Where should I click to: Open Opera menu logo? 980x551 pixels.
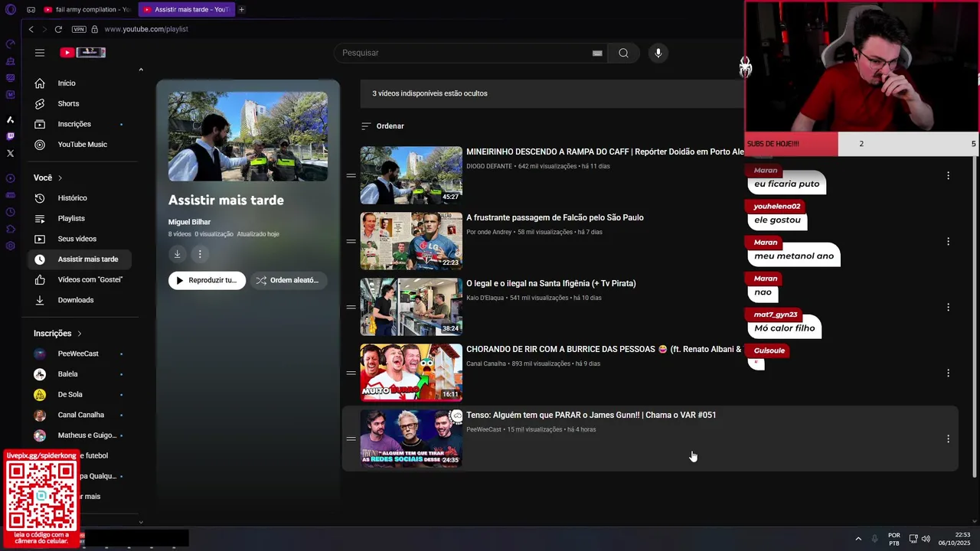11,9
